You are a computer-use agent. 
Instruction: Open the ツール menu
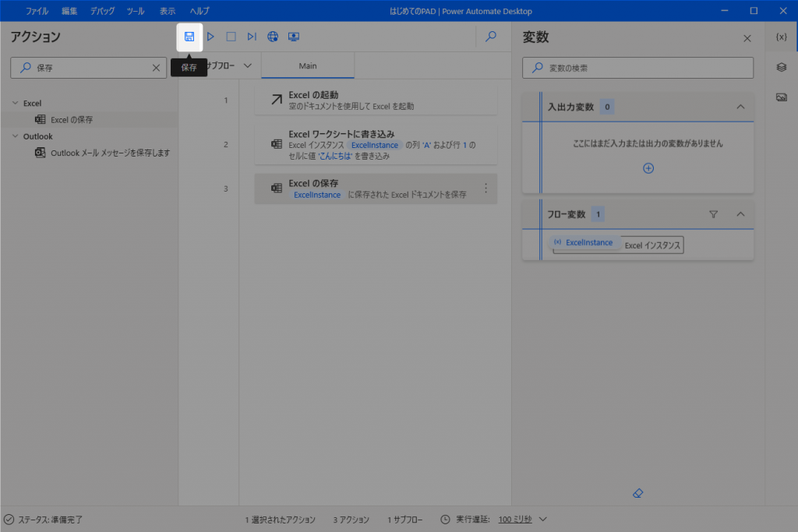click(x=136, y=11)
